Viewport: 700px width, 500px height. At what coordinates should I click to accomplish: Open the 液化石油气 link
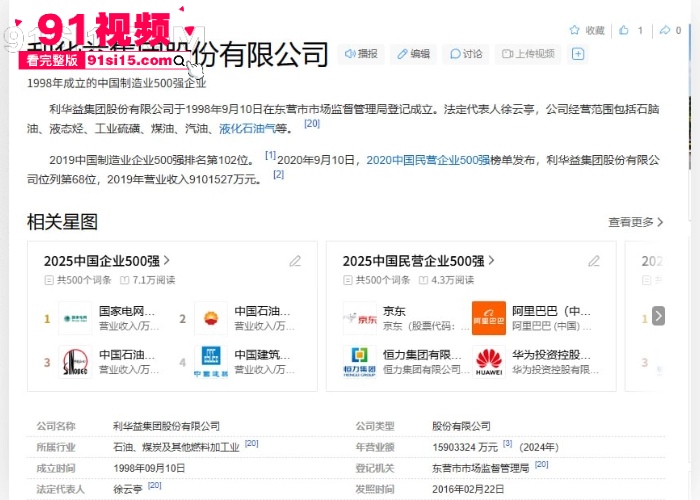point(247,129)
